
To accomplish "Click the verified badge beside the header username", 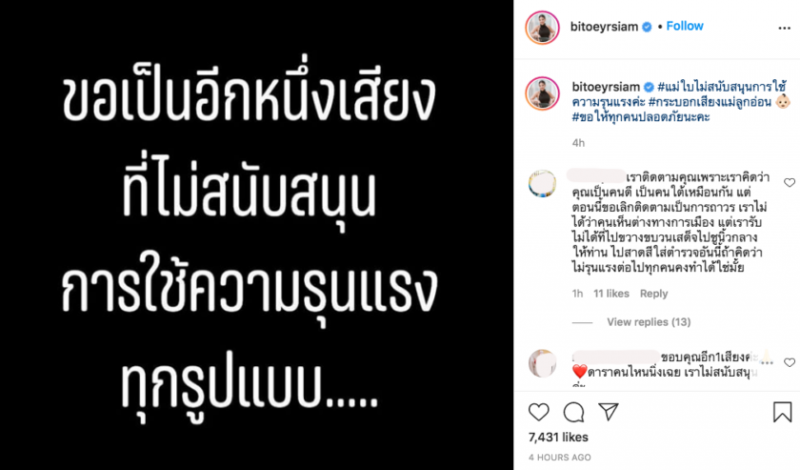I will pos(647,27).
